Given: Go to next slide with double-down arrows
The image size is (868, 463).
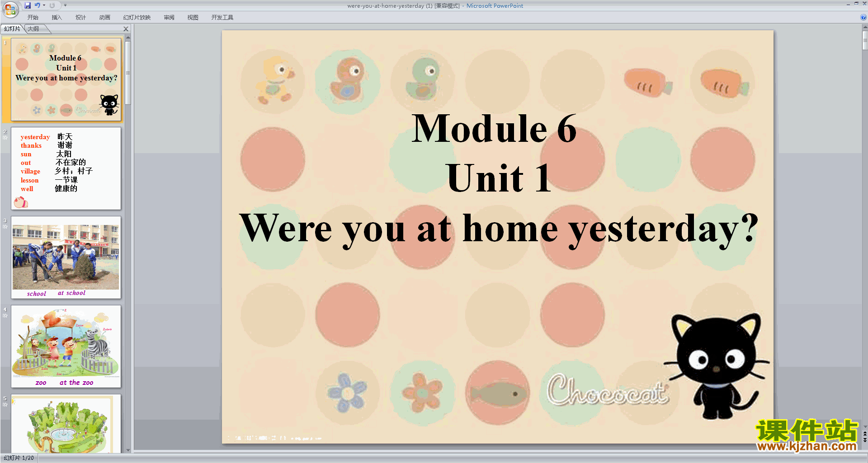Looking at the screenshot, I should (x=865, y=440).
